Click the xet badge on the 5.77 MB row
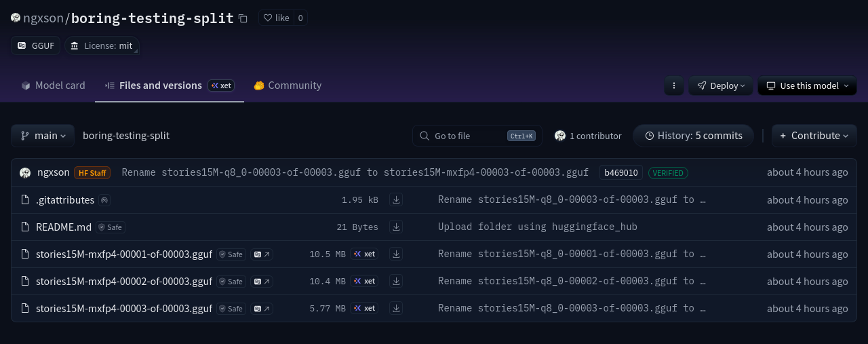Image resolution: width=868 pixels, height=344 pixels. 364,309
